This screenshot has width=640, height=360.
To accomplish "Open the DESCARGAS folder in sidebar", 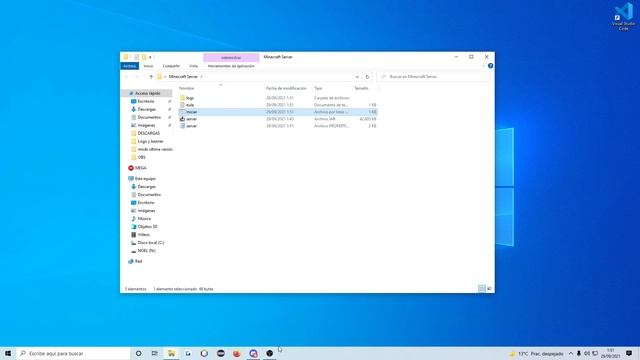I will click(x=149, y=133).
